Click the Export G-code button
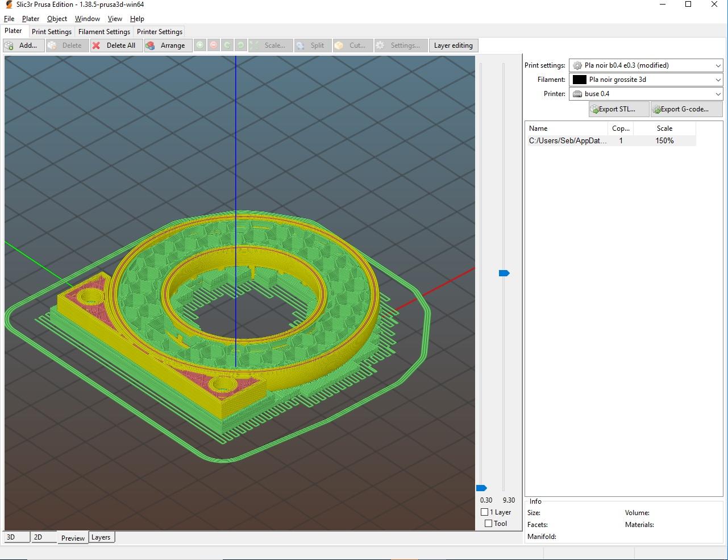This screenshot has height=560, width=728. [686, 109]
